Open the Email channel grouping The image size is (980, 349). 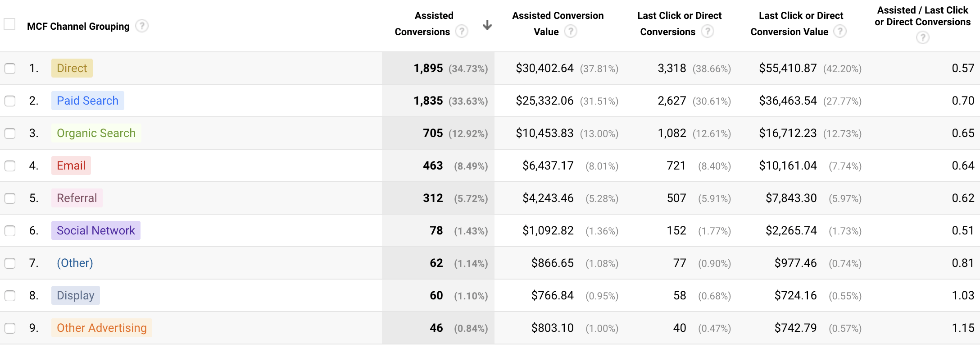pos(71,165)
